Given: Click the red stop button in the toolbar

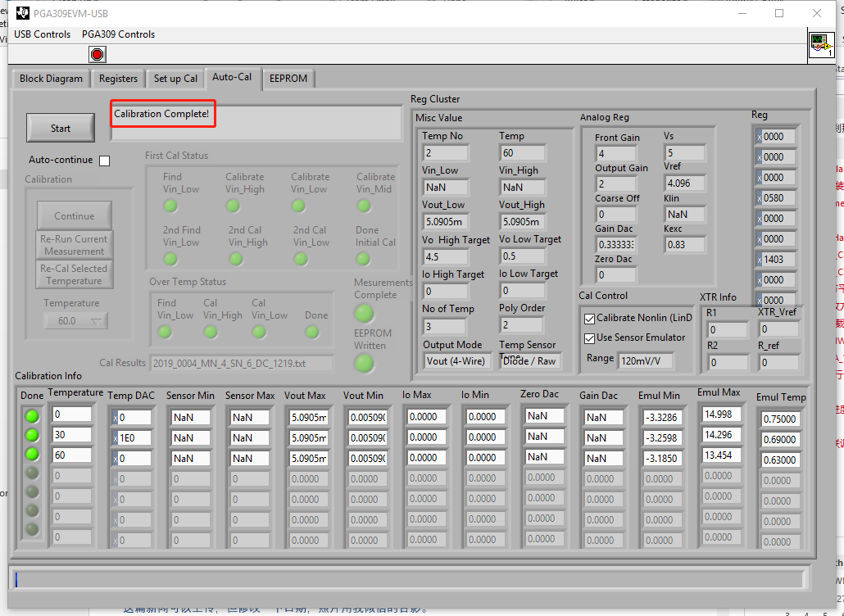Looking at the screenshot, I should coord(98,55).
